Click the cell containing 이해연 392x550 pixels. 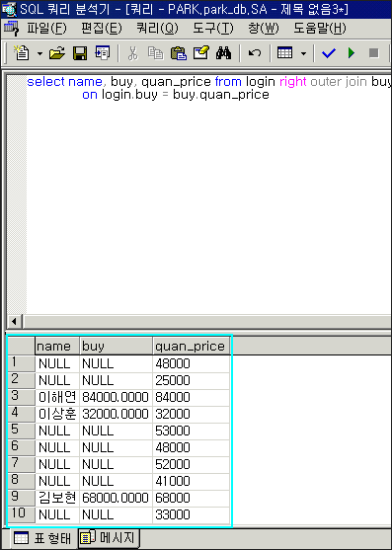57,397
